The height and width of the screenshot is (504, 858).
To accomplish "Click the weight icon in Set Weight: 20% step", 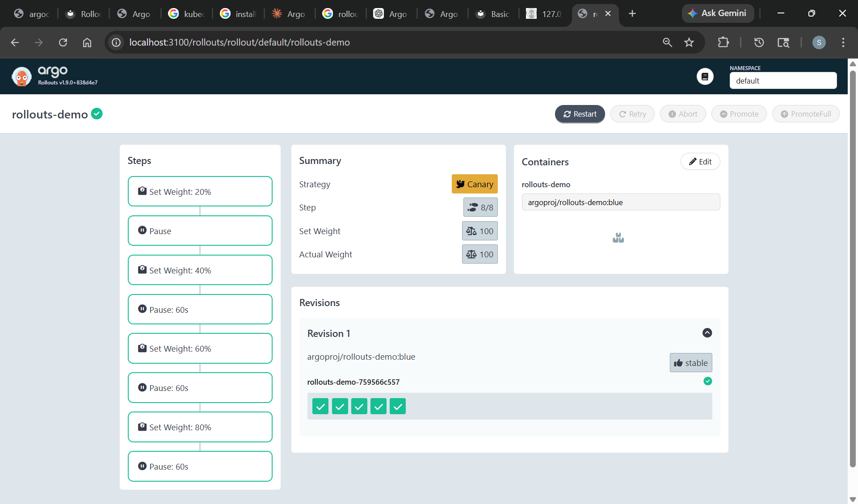I will pyautogui.click(x=142, y=191).
